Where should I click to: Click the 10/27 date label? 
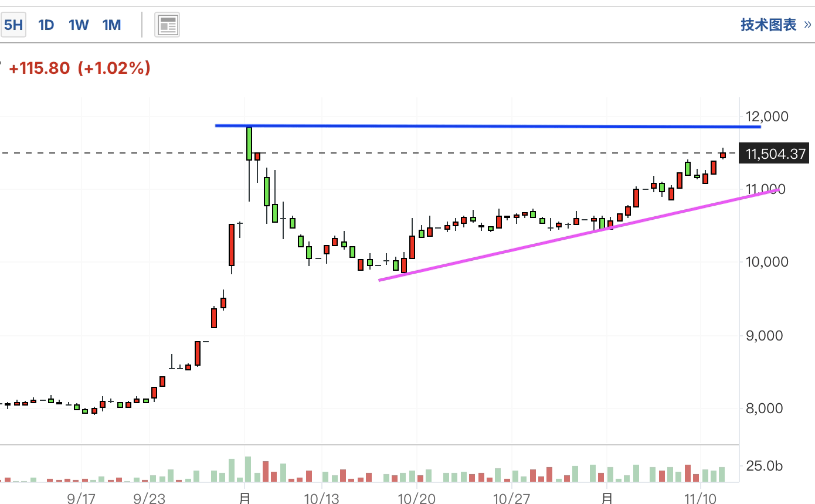tap(512, 498)
